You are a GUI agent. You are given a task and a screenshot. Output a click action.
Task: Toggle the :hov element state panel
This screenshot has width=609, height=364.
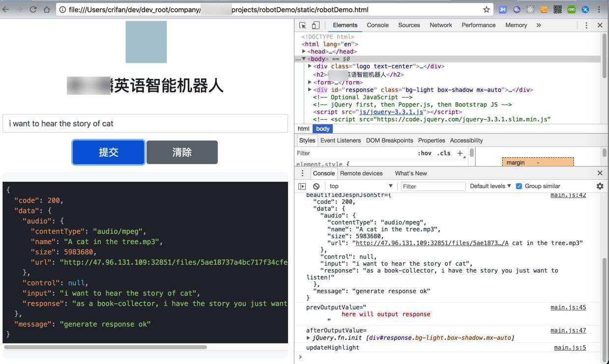click(425, 153)
